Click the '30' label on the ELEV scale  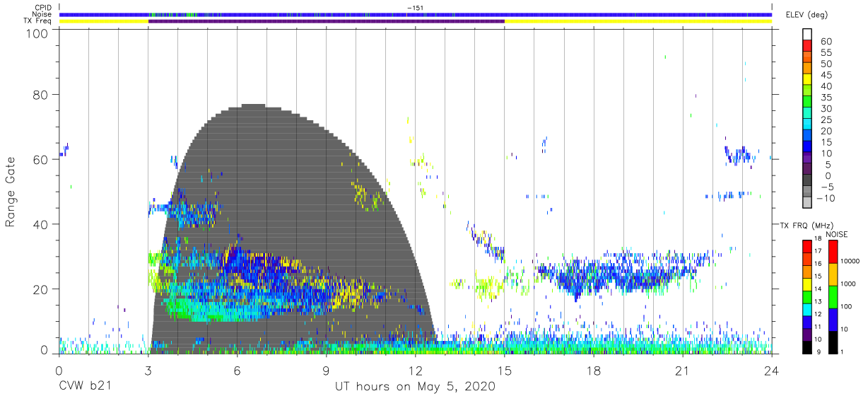[826, 109]
